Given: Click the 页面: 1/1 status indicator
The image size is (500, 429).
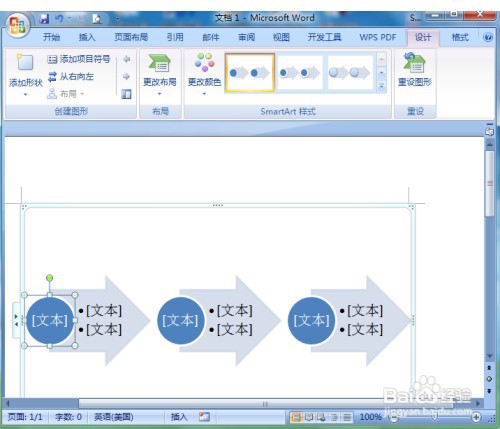Looking at the screenshot, I should click(25, 417).
